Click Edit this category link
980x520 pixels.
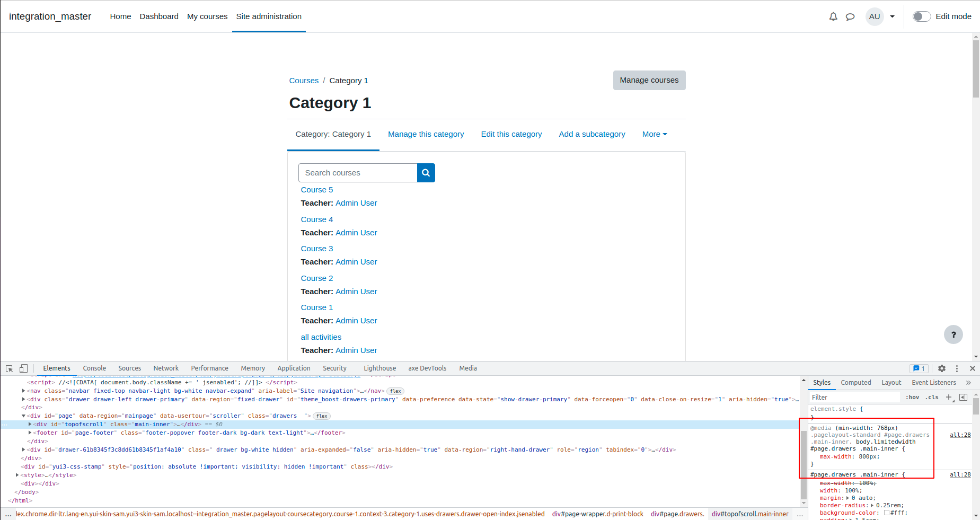(x=511, y=134)
